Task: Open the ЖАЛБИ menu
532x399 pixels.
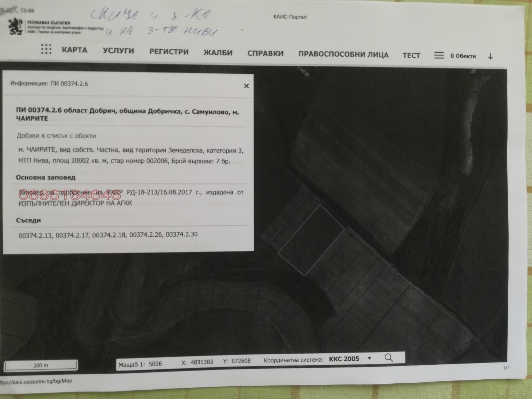Action: (x=218, y=53)
